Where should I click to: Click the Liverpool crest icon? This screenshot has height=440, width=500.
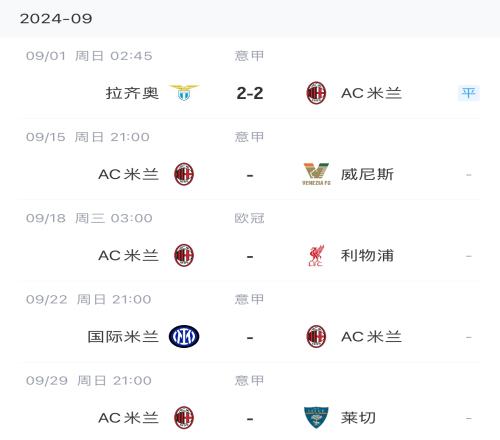316,255
